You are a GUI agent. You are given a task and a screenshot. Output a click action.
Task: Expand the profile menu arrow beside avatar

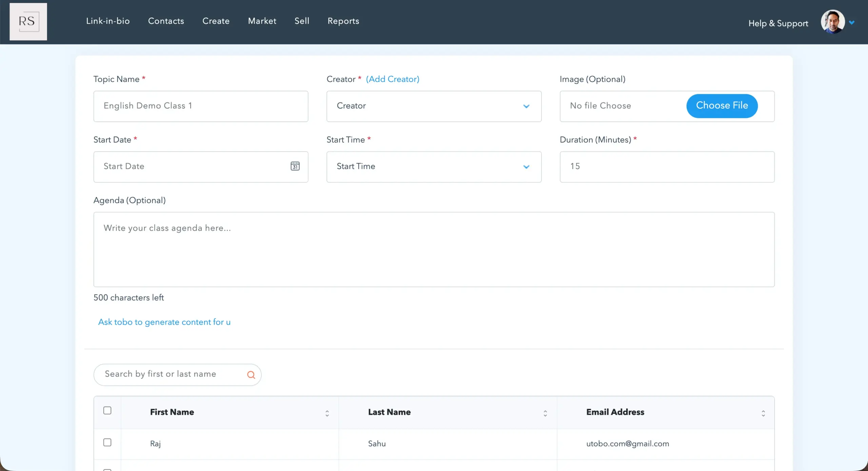point(852,23)
